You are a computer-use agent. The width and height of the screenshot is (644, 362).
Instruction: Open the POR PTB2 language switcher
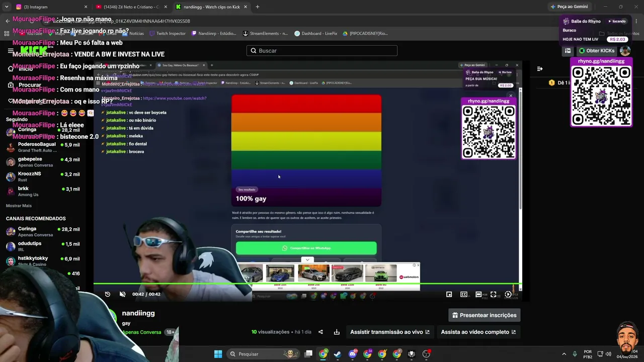tap(588, 354)
